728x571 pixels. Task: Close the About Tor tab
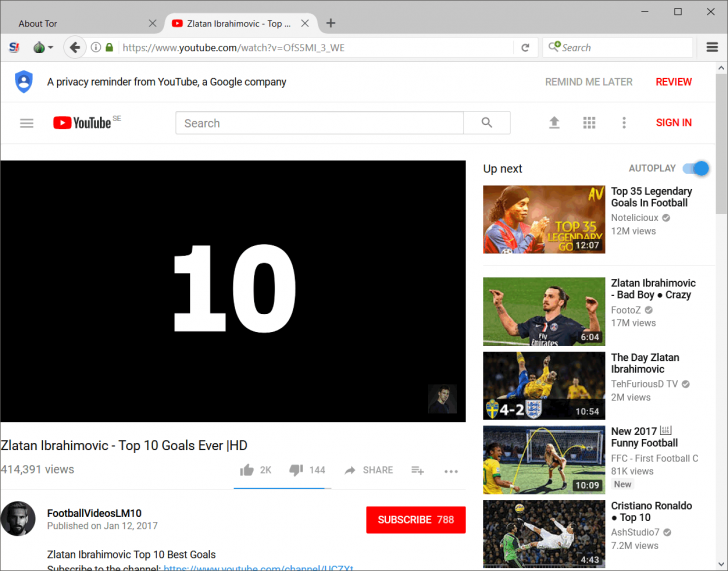coord(152,23)
